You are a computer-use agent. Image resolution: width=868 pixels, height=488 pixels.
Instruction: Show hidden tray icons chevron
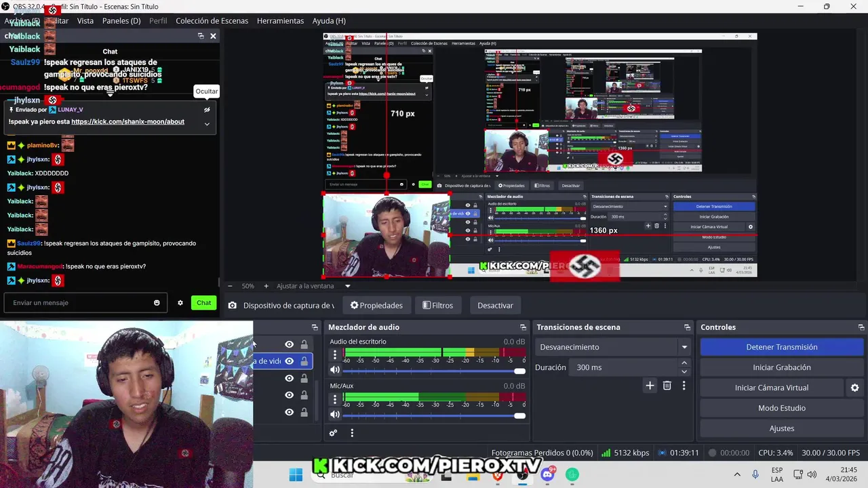737,475
